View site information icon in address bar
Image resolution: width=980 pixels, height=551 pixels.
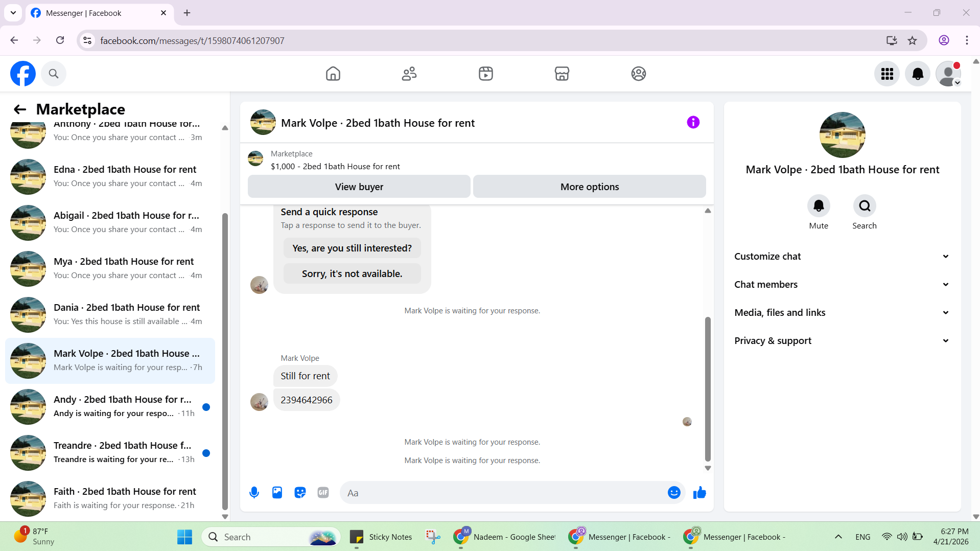click(x=88, y=40)
